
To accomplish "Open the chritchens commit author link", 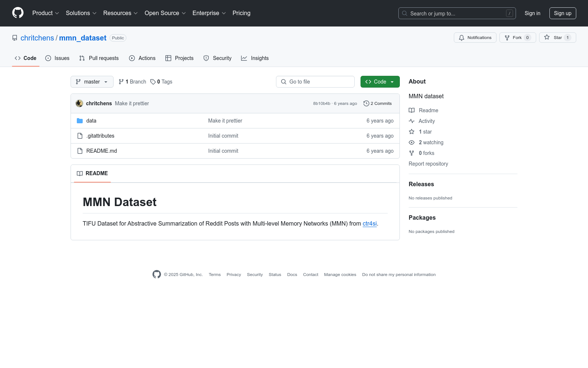I will point(99,103).
